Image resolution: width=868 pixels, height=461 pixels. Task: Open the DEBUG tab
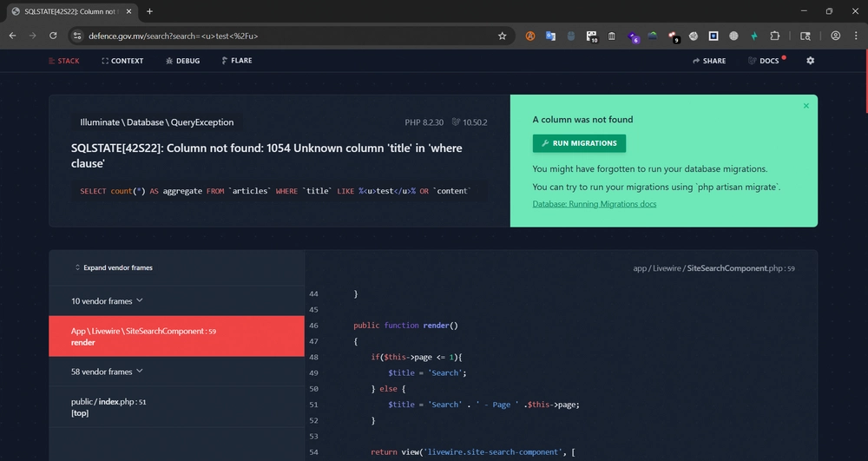pyautogui.click(x=182, y=61)
